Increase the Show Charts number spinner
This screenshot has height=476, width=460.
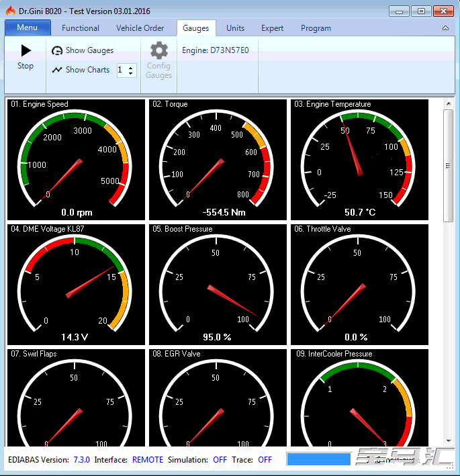(x=131, y=67)
